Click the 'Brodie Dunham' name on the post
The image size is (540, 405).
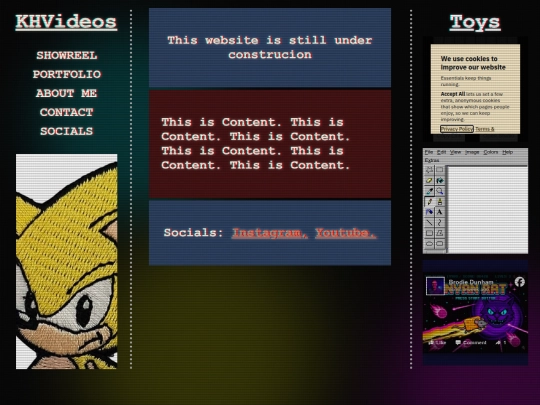[x=471, y=282]
